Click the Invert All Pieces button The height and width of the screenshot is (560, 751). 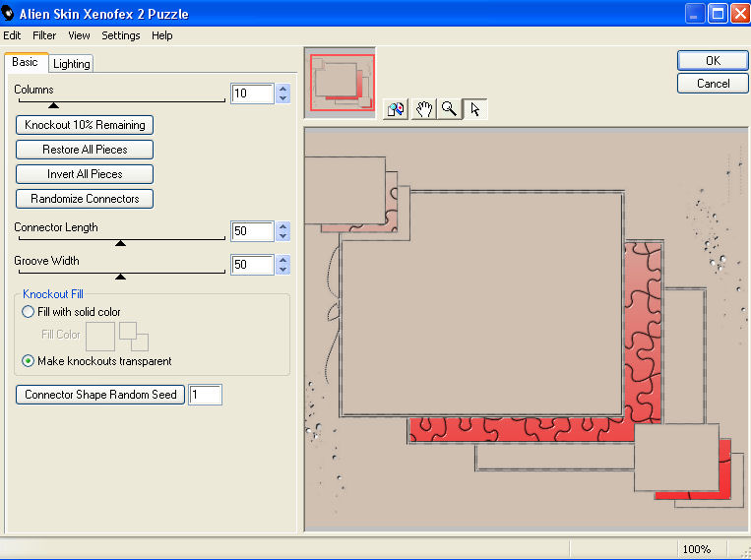[x=85, y=174]
